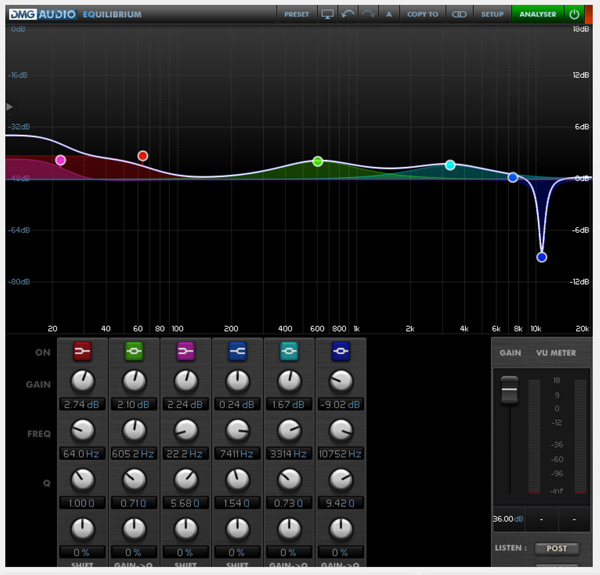Click shift knob under the 5.68 Q band
The image size is (600, 575).
[x=186, y=529]
